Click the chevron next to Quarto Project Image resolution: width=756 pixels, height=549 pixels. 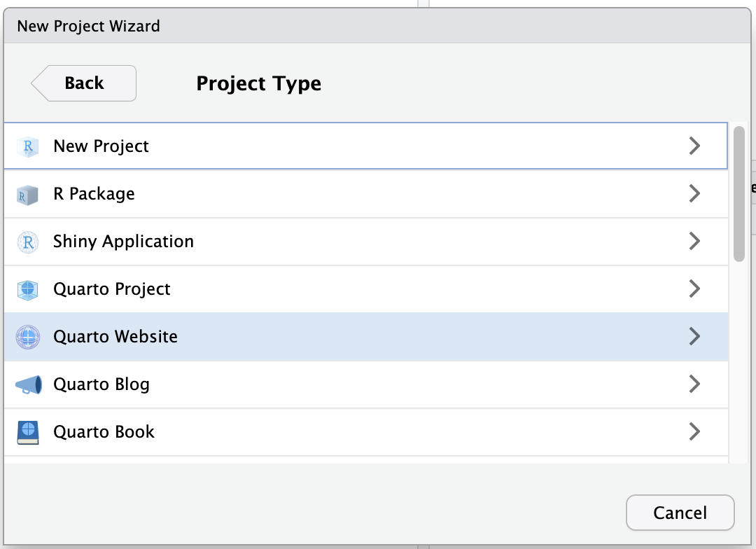[x=694, y=289]
